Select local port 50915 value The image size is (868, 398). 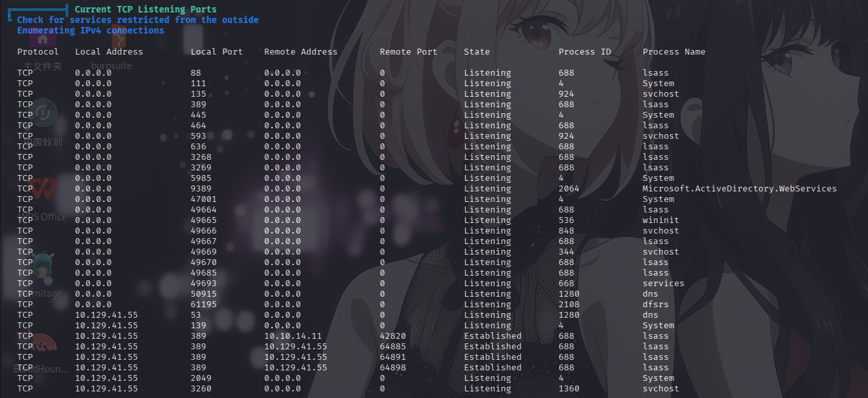204,294
